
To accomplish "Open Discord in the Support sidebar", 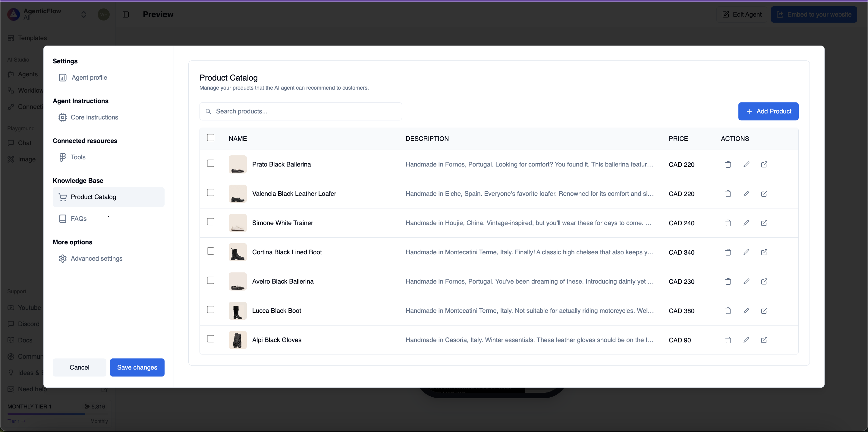I will [x=24, y=324].
